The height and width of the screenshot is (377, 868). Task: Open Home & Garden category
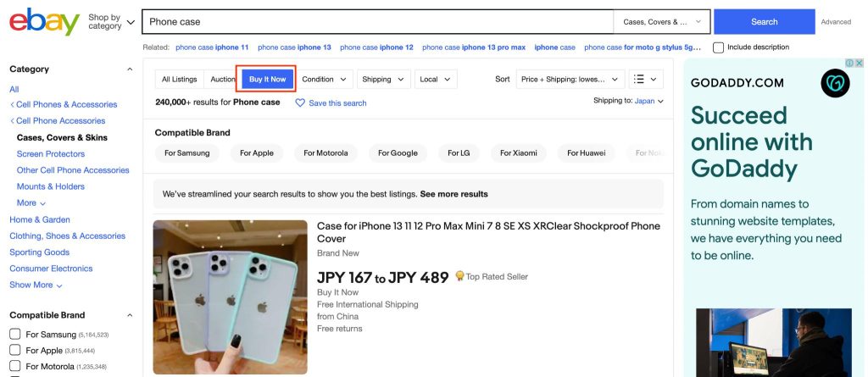pyautogui.click(x=40, y=219)
